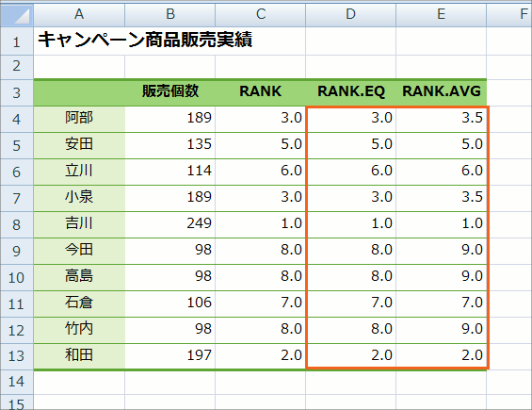Click the Select All corner triangle
This screenshot has height=410, width=532.
coord(17,14)
